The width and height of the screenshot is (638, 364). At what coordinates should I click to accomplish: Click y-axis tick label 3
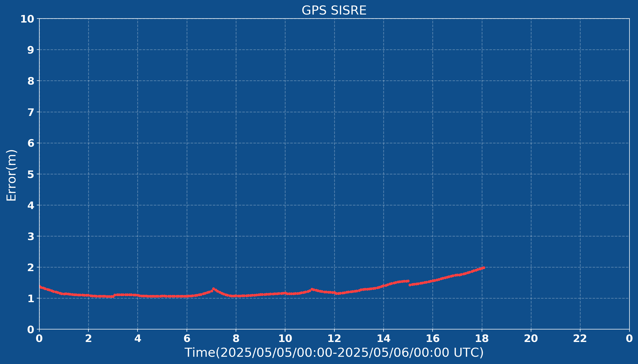tap(31, 237)
